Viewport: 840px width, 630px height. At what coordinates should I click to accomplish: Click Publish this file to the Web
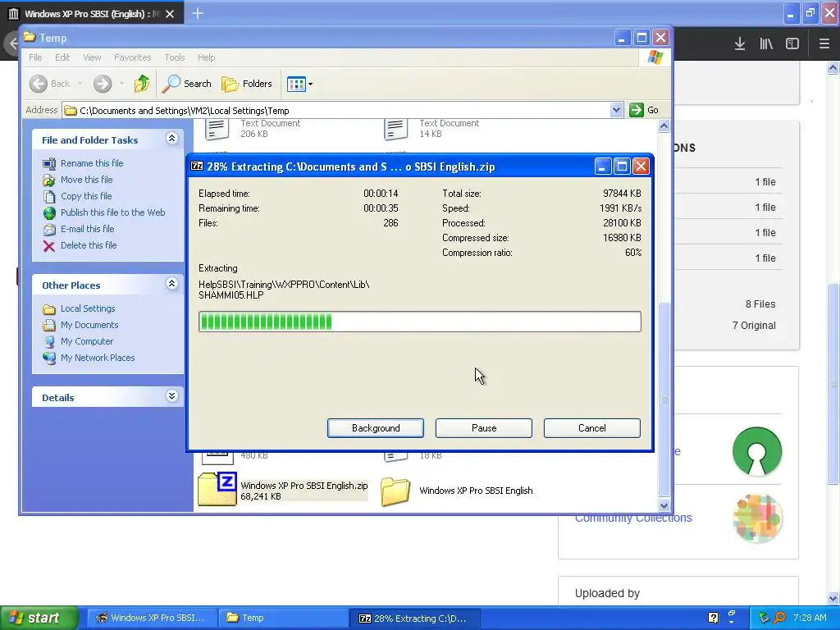coord(112,212)
